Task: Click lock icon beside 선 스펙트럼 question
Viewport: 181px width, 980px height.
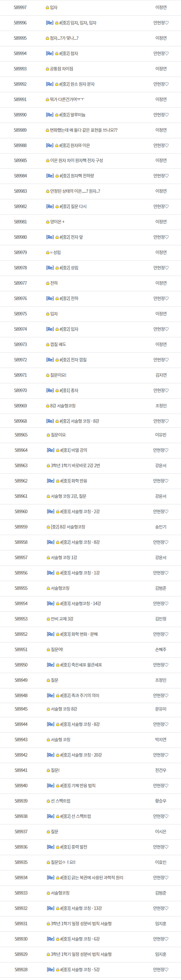Action: 48,801
